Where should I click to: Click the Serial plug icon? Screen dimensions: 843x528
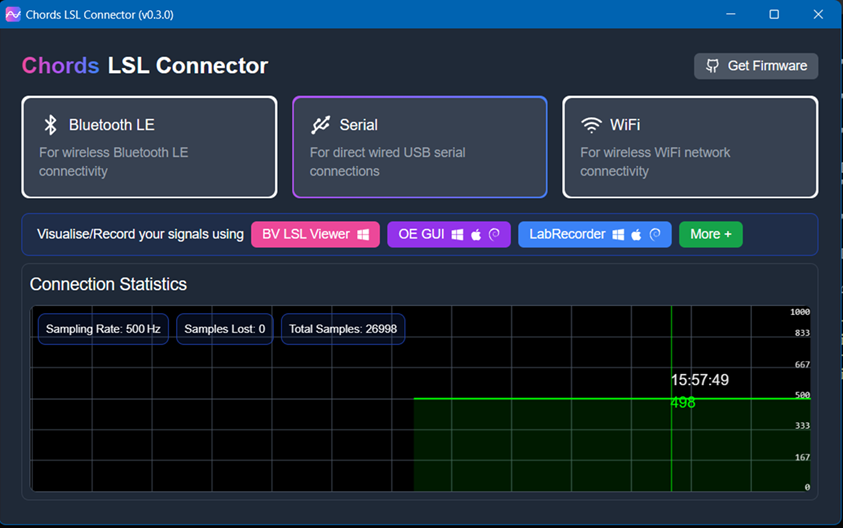pyautogui.click(x=320, y=125)
